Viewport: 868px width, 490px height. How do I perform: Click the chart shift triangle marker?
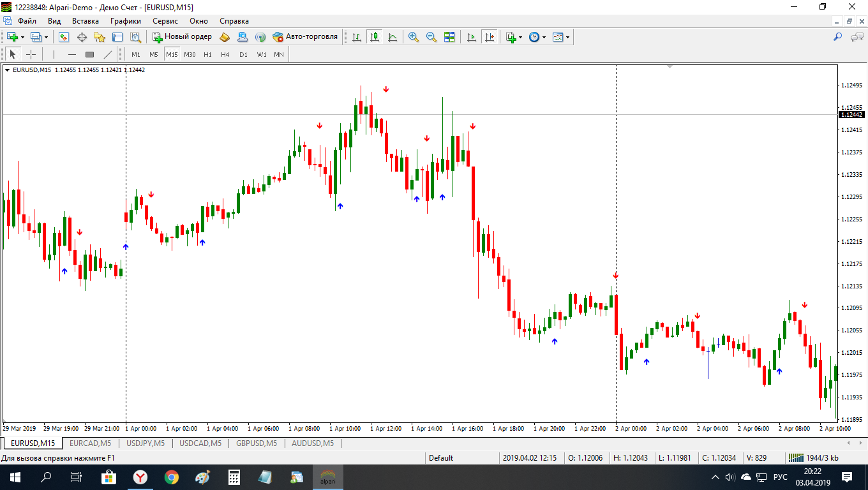tap(670, 66)
